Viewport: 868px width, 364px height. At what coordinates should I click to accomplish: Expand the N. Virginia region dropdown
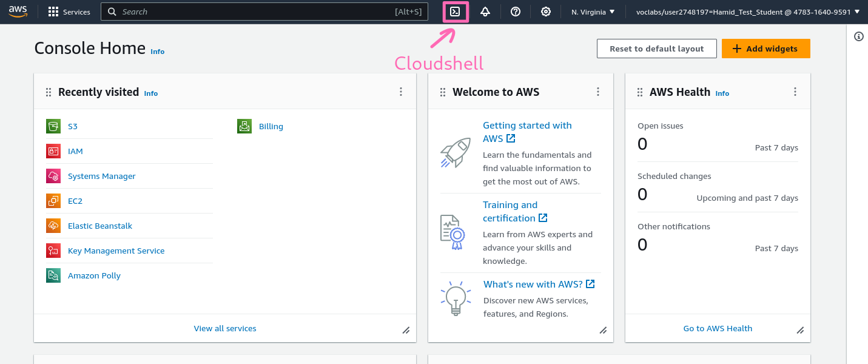(593, 12)
